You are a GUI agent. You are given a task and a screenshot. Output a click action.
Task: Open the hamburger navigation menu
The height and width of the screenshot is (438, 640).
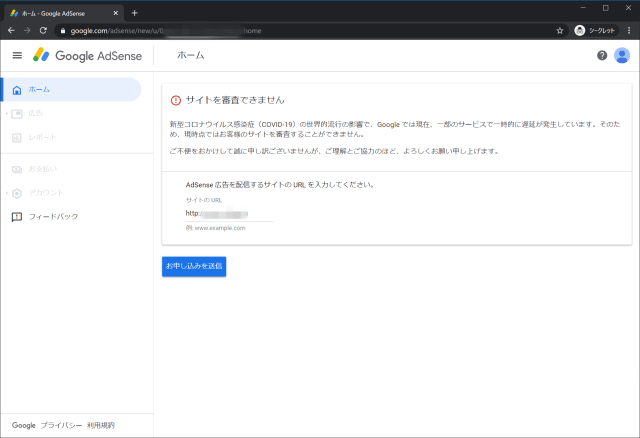click(x=17, y=55)
